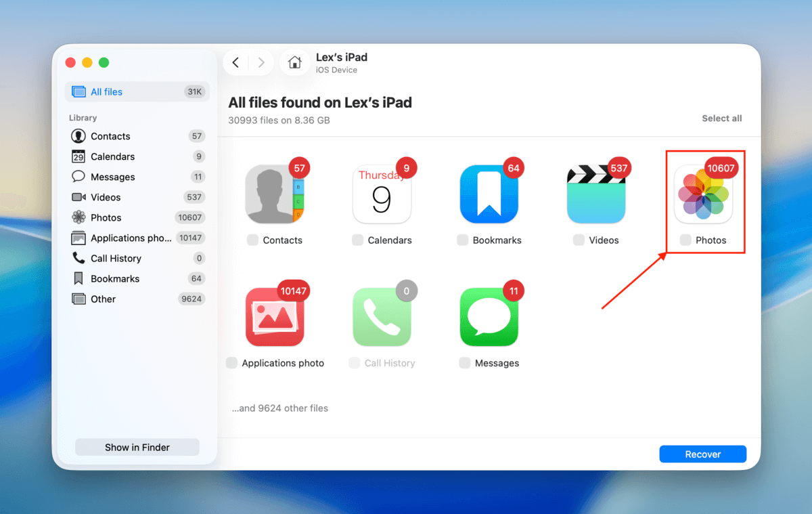The height and width of the screenshot is (514, 812).
Task: Enable the Videos checkbox
Action: pos(579,240)
